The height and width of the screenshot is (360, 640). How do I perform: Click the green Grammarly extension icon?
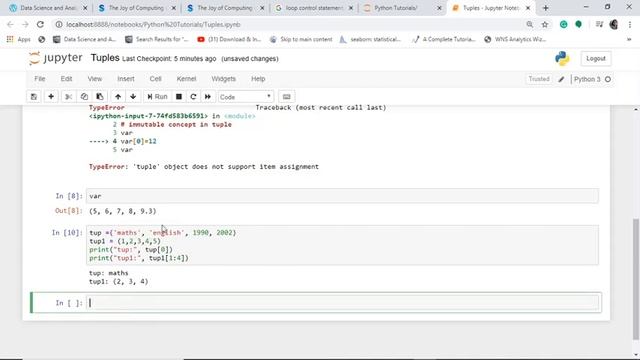click(x=563, y=24)
